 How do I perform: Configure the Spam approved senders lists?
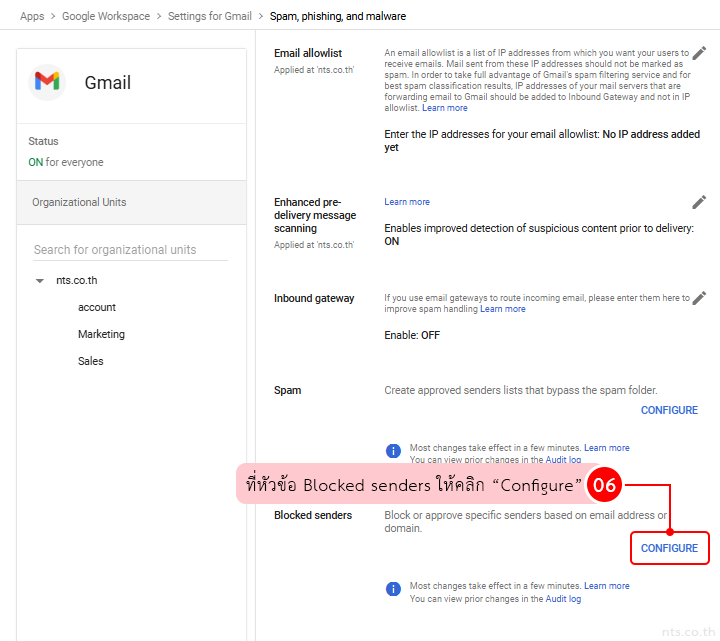[669, 410]
